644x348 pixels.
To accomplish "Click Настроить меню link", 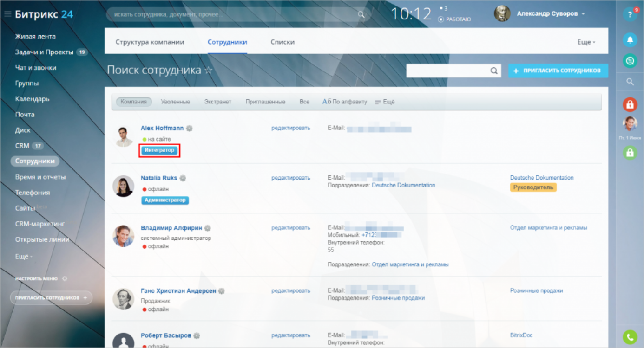I will point(36,279).
